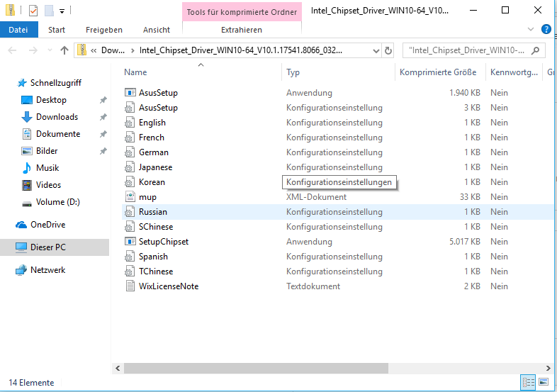Screen dimensions: 557x392
Task: Select the Korean config file icon
Action: pyautogui.click(x=130, y=182)
